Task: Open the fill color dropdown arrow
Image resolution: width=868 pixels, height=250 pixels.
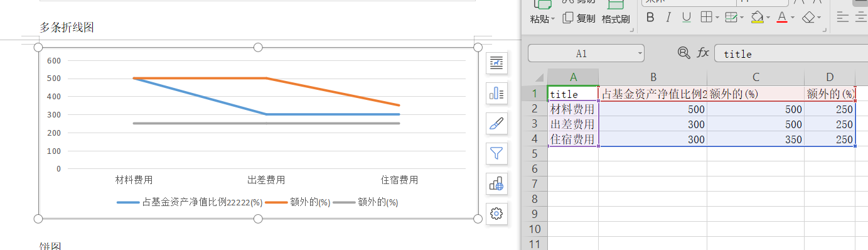Action: (x=768, y=18)
